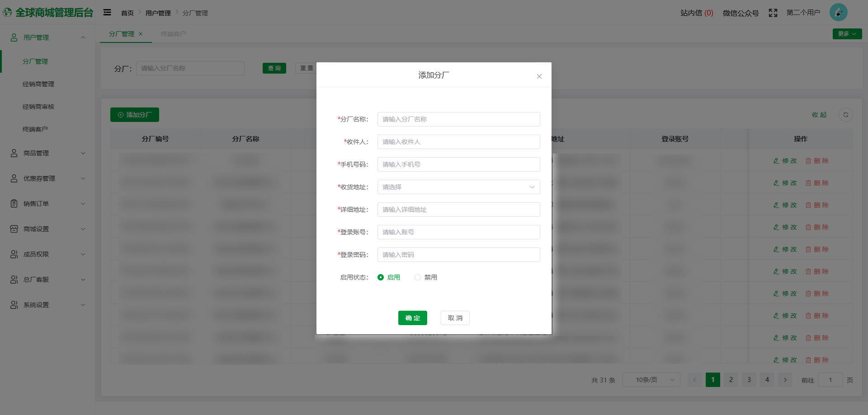Go to next page using arrow icon

[x=785, y=380]
